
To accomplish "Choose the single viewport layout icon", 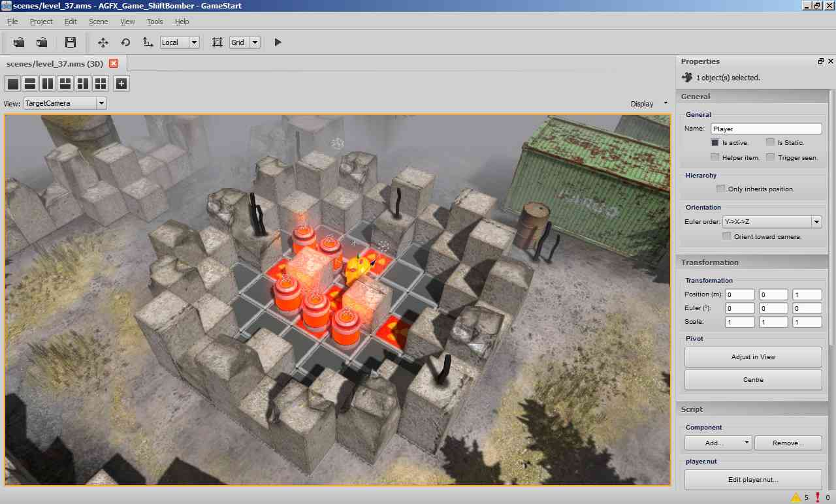I will point(12,84).
